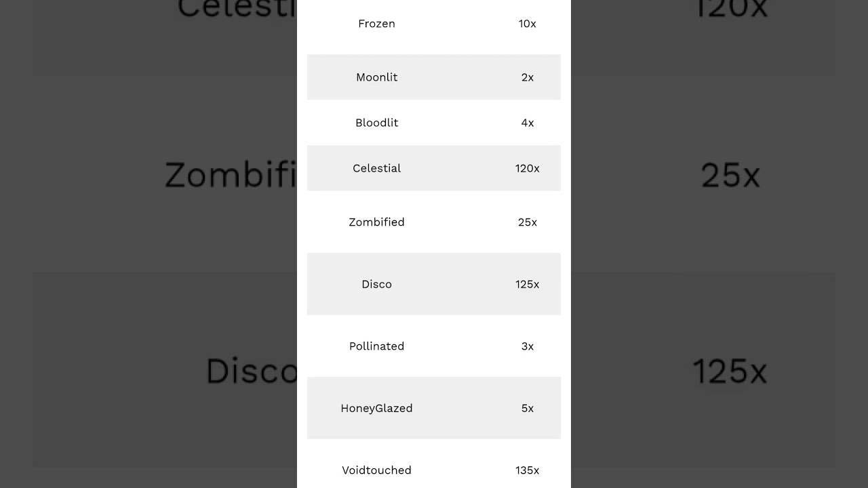The height and width of the screenshot is (488, 868).
Task: Click the 10x multiplier for Frozen
Action: coord(527,24)
